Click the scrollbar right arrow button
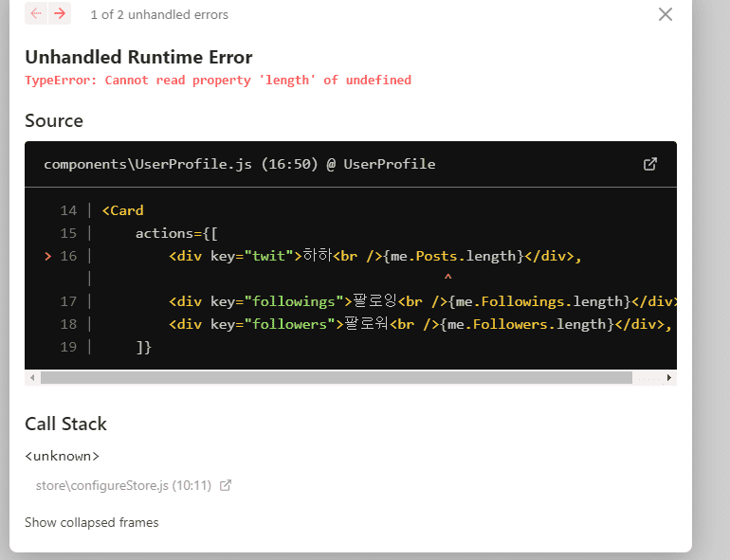 (669, 377)
